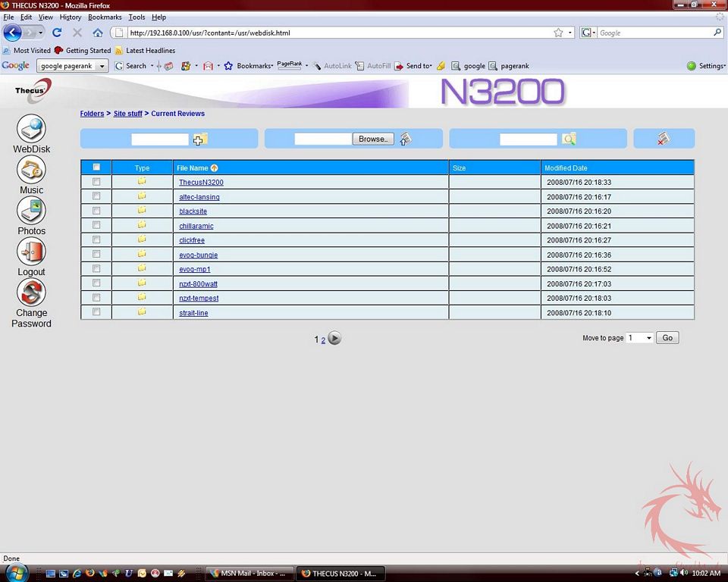Viewport: 728px width, 582px height.
Task: Click the upload file icon
Action: coord(405,139)
